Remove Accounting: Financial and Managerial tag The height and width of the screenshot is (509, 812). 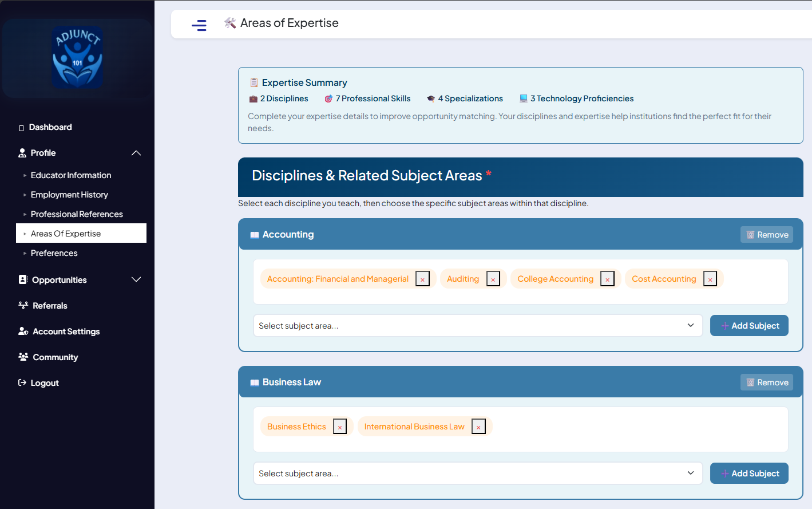coord(422,279)
